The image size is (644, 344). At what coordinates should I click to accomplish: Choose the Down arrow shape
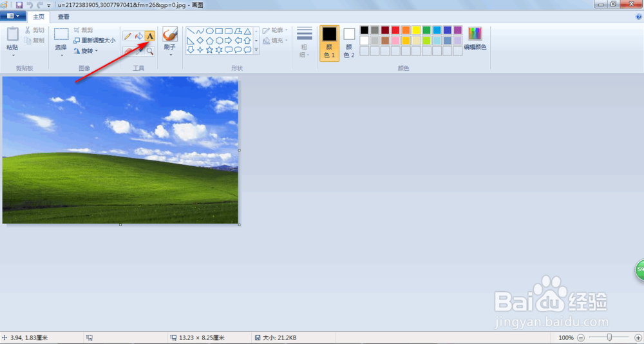pyautogui.click(x=191, y=50)
